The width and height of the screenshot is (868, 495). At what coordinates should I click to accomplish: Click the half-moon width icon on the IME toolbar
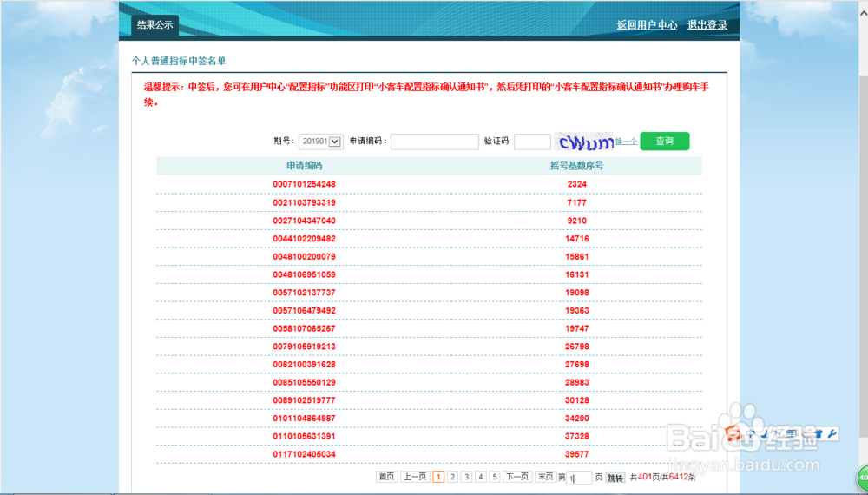point(764,433)
